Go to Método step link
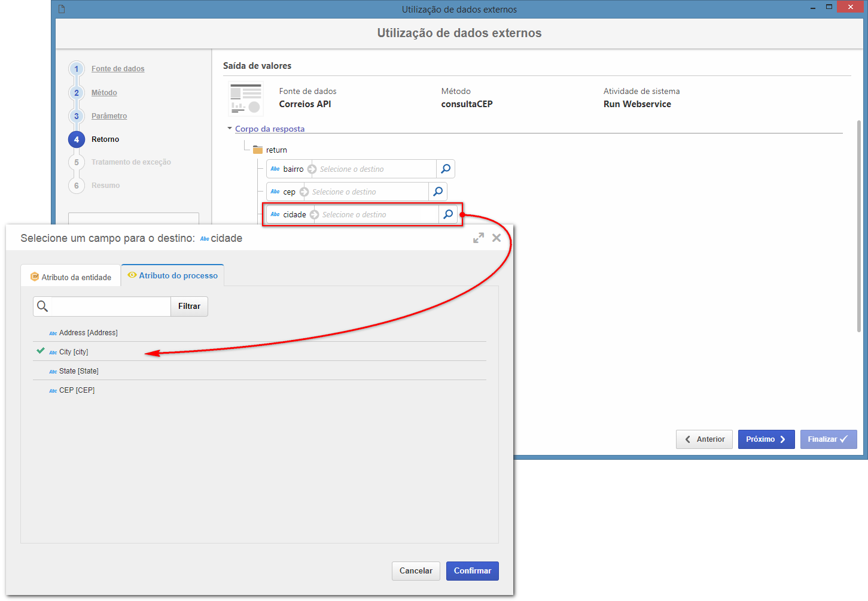868x601 pixels. (x=104, y=93)
